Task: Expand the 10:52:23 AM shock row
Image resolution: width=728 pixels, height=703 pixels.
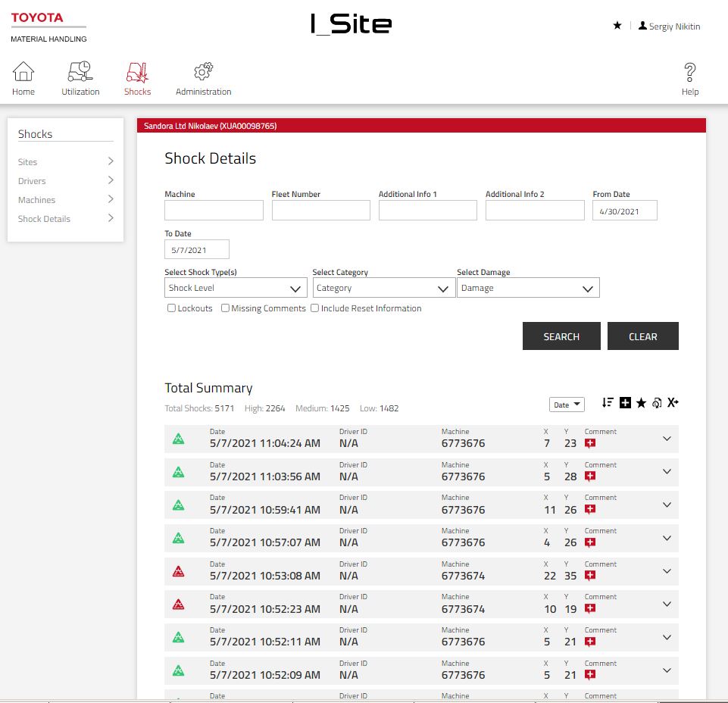Action: (x=667, y=604)
